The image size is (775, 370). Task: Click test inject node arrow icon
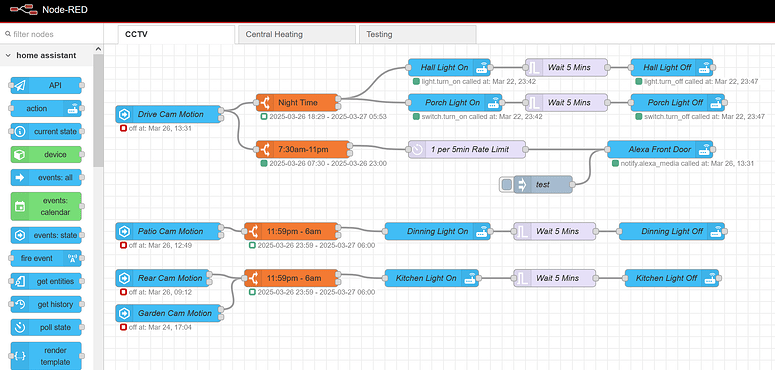tap(522, 185)
